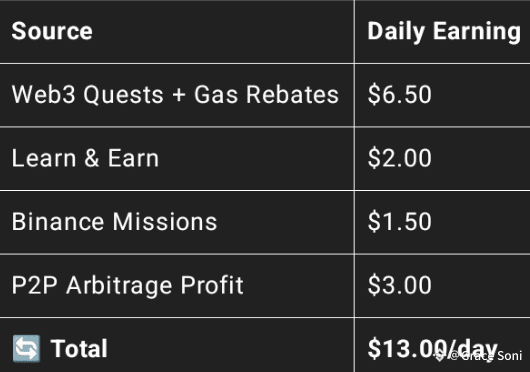Click the bold Total label
Viewport: 530px width, 372px height.
click(79, 349)
